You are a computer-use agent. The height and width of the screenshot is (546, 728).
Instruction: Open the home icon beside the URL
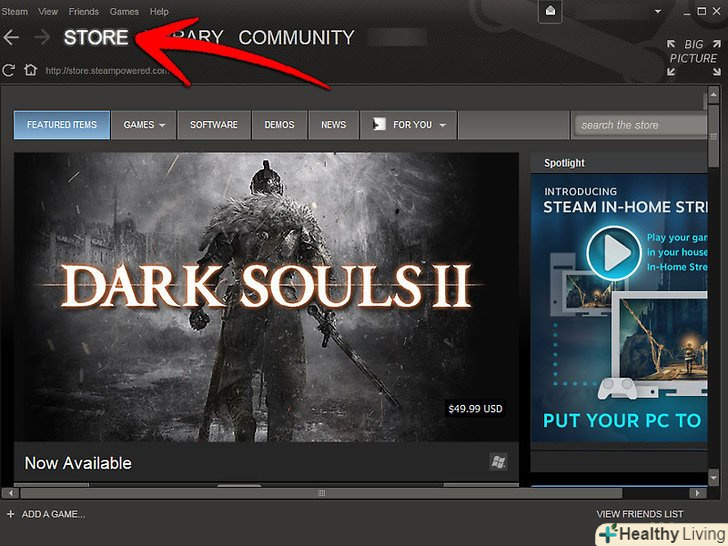(31, 70)
